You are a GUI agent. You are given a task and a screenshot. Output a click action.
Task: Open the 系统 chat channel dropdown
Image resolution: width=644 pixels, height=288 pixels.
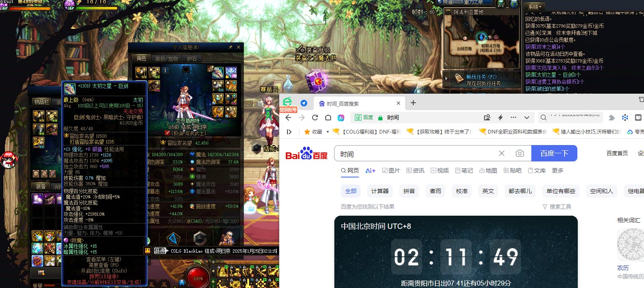coord(535,7)
